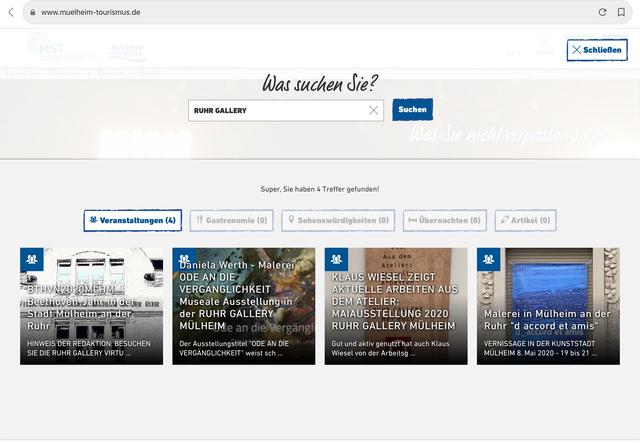640x443 pixels.
Task: Select the Sehenswürdigkeiten (0) filter tab
Action: point(338,220)
